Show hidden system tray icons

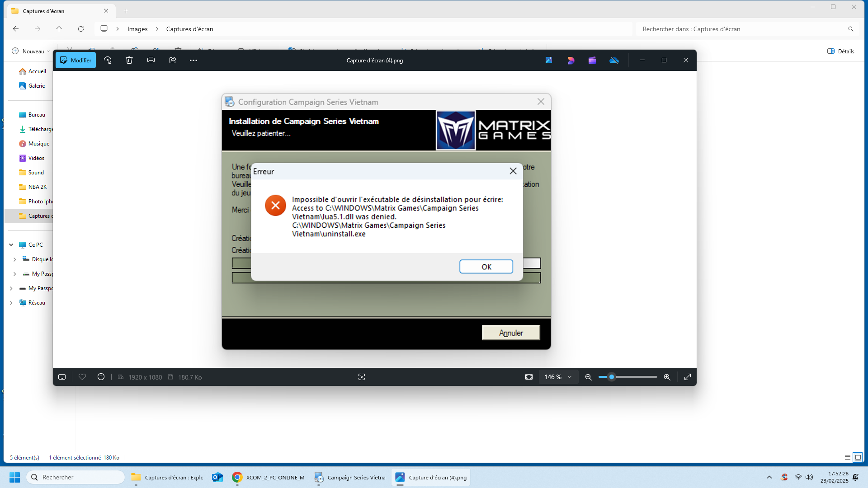769,477
